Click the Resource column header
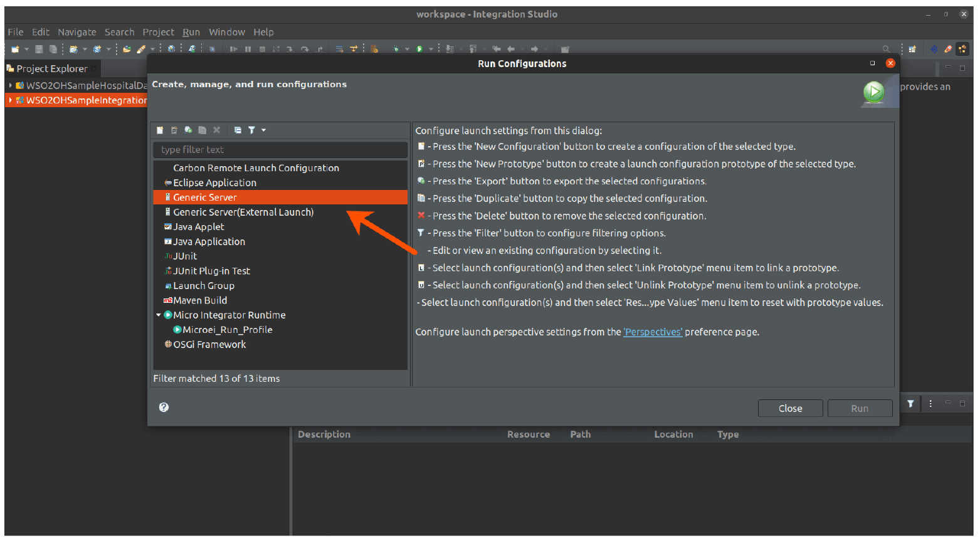This screenshot has height=548, width=980. (x=529, y=435)
